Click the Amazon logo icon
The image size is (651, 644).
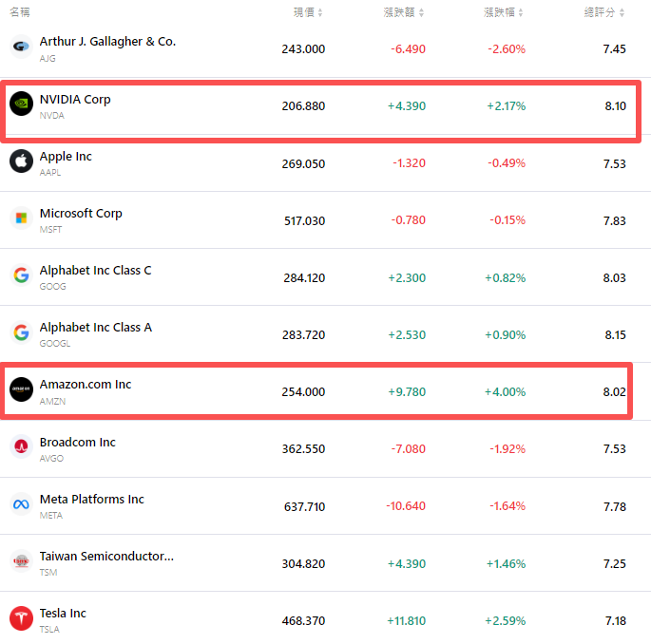click(x=21, y=389)
